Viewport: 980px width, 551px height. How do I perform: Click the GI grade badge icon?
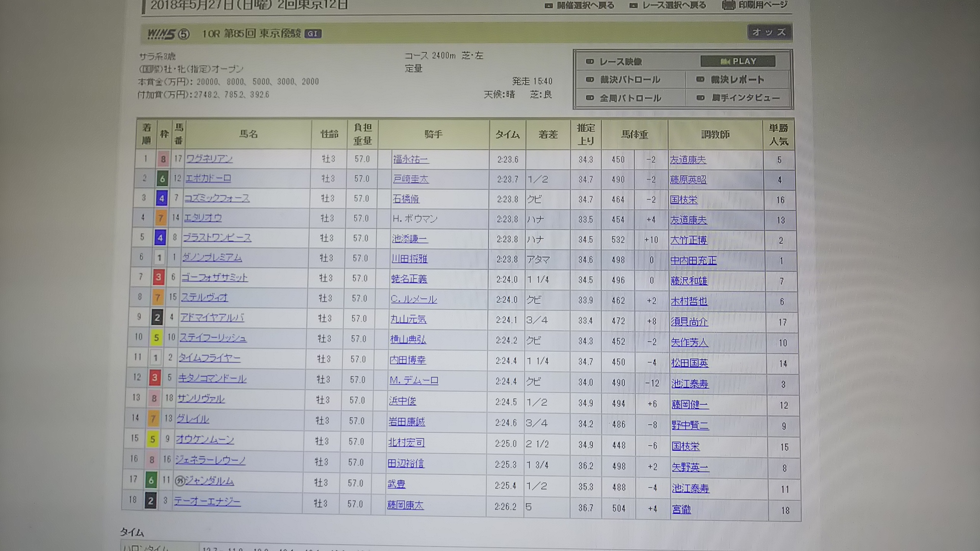[x=313, y=34]
